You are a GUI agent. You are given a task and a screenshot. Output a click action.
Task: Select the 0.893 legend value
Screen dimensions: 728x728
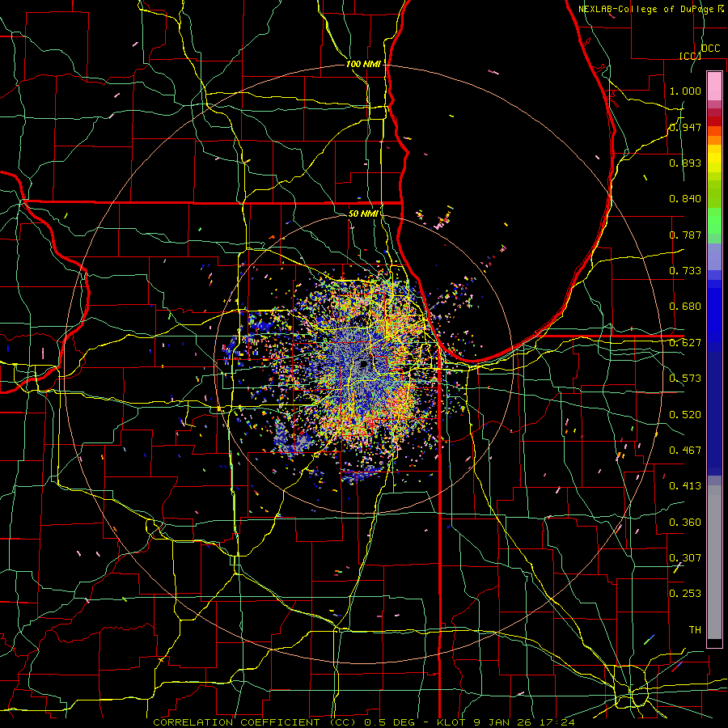(x=685, y=163)
